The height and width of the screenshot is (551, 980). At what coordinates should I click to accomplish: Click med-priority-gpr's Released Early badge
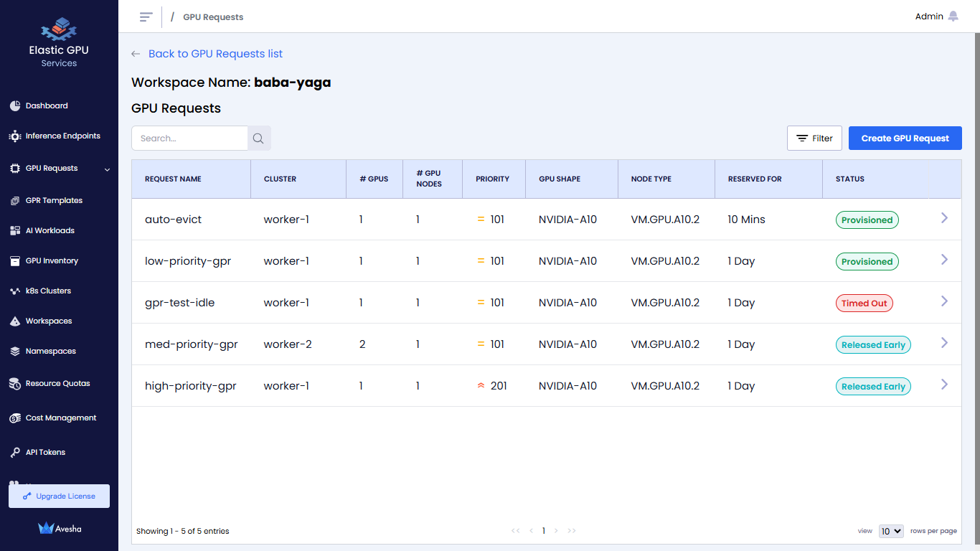[x=873, y=345]
